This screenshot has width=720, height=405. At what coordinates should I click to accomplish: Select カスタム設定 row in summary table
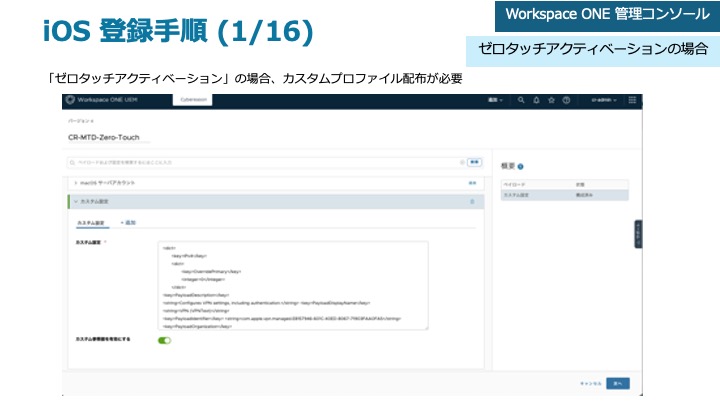point(564,195)
